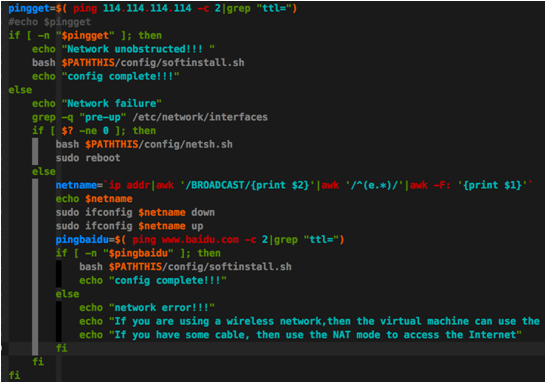Image resolution: width=546 pixels, height=383 pixels.
Task: Click the path /etc/network/interfaces
Action: pos(200,117)
